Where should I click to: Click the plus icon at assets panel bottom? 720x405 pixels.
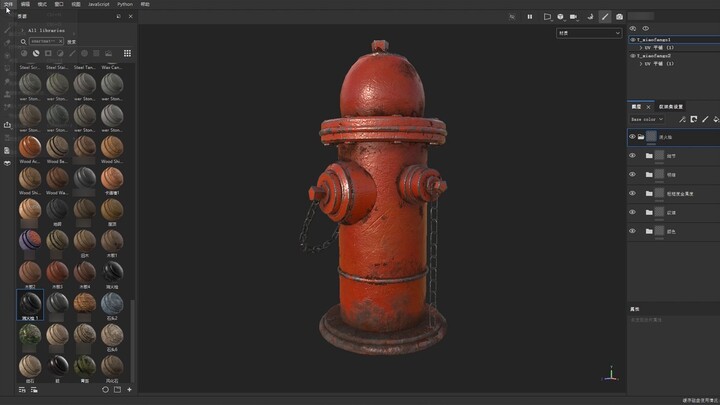(x=130, y=389)
